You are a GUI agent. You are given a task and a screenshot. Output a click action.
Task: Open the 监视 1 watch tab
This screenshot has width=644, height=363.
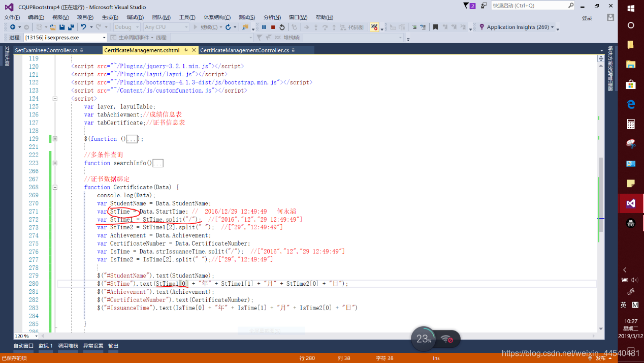[x=46, y=346]
